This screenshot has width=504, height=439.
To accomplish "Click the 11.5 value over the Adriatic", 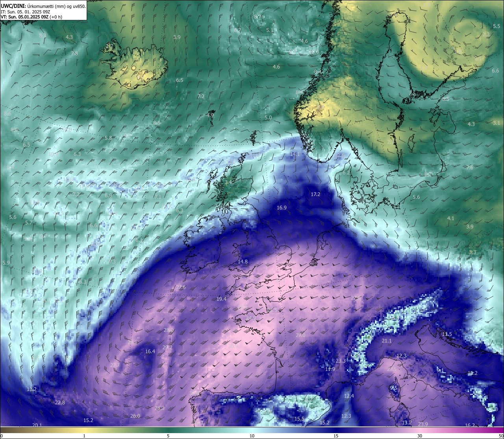I will [447, 334].
